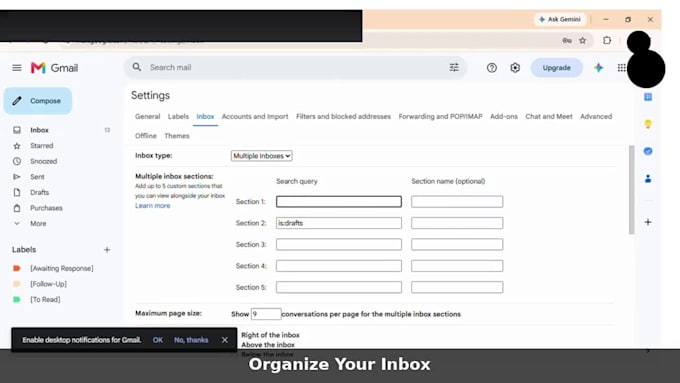The height and width of the screenshot is (383, 680).
Task: Open Keep side panel icon
Action: 648,124
